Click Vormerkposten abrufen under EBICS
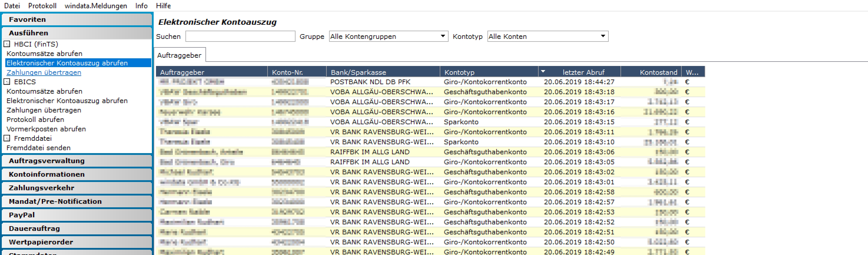 coord(46,129)
